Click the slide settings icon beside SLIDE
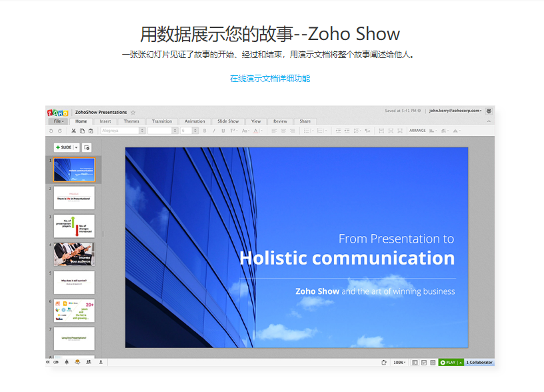The height and width of the screenshot is (392, 544). pos(87,147)
